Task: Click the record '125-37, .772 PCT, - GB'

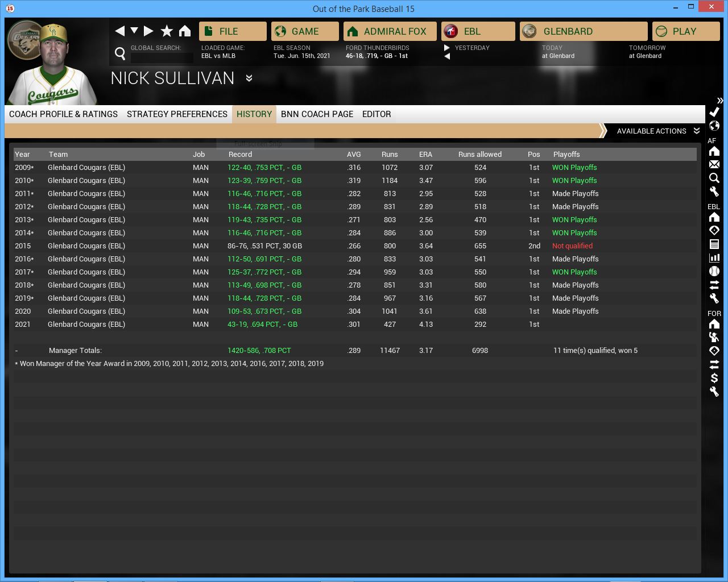Action: pyautogui.click(x=264, y=272)
